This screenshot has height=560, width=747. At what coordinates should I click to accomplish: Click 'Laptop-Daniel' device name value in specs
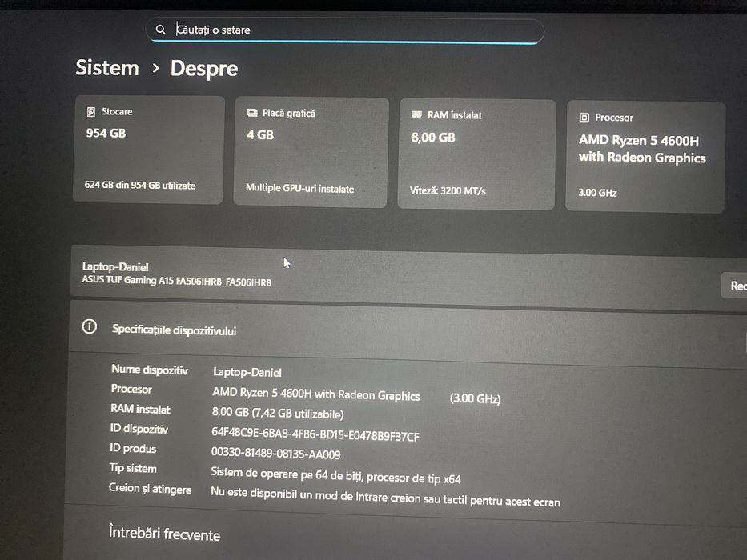point(247,372)
